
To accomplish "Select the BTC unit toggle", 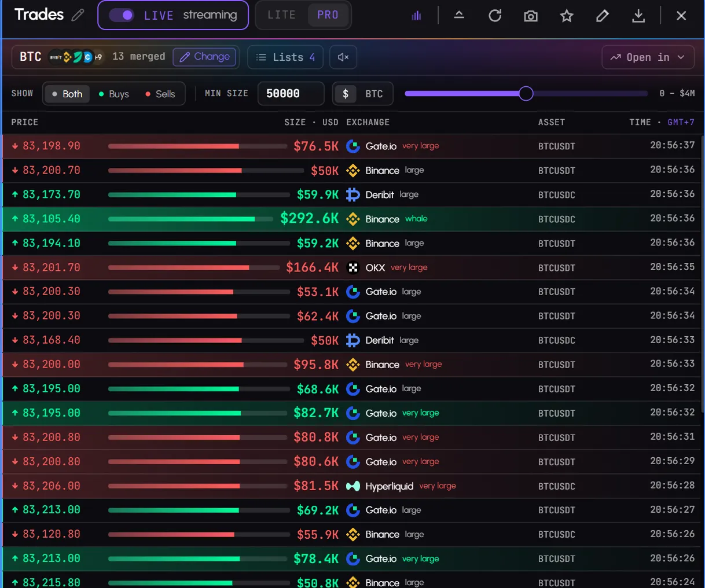I will 374,94.
